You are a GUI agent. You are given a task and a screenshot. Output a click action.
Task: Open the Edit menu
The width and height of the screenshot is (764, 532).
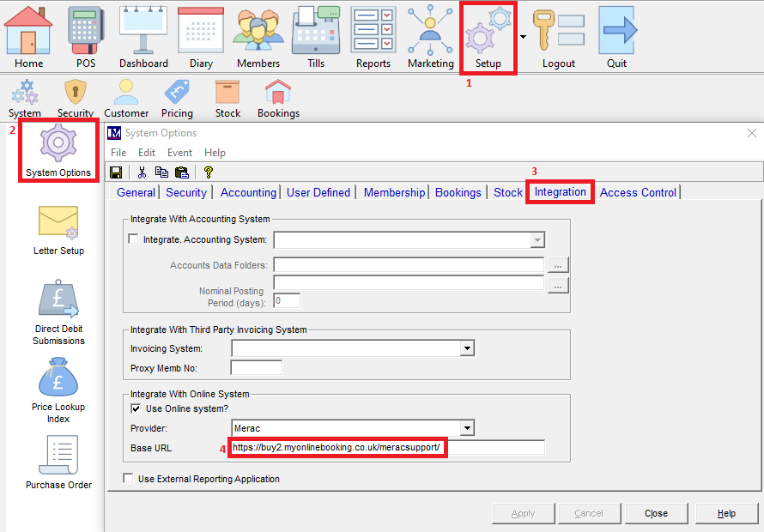click(147, 153)
